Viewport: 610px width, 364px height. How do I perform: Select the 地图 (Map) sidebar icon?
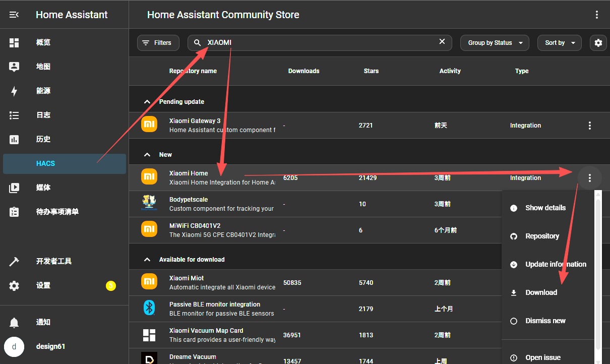click(14, 66)
